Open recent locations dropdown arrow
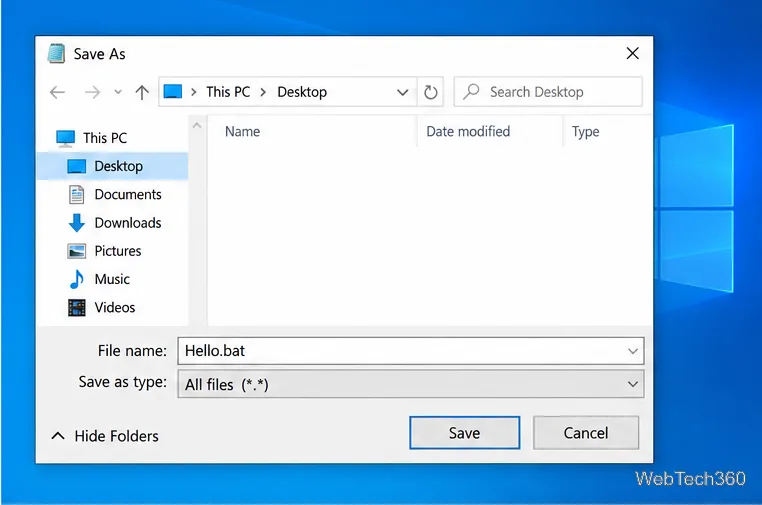 click(118, 92)
